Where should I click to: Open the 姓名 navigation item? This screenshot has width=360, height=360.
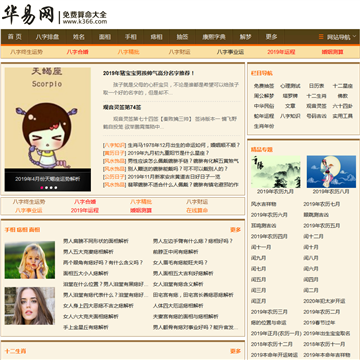click(79, 37)
